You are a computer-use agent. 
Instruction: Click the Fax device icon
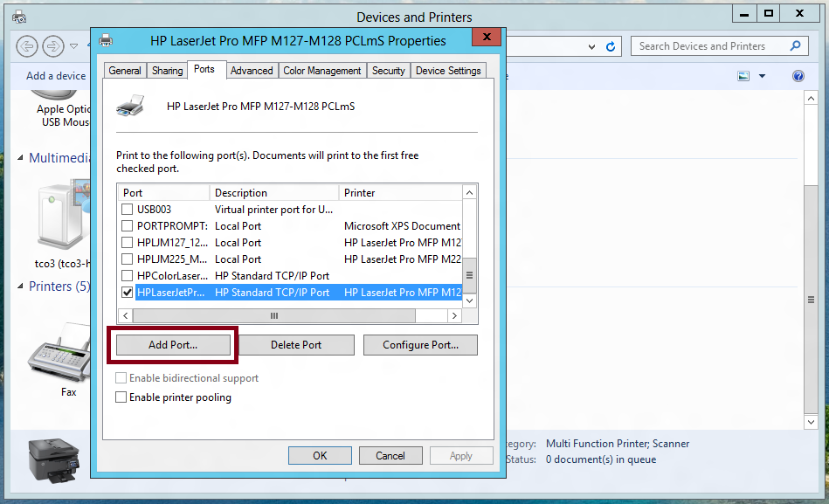(x=59, y=353)
